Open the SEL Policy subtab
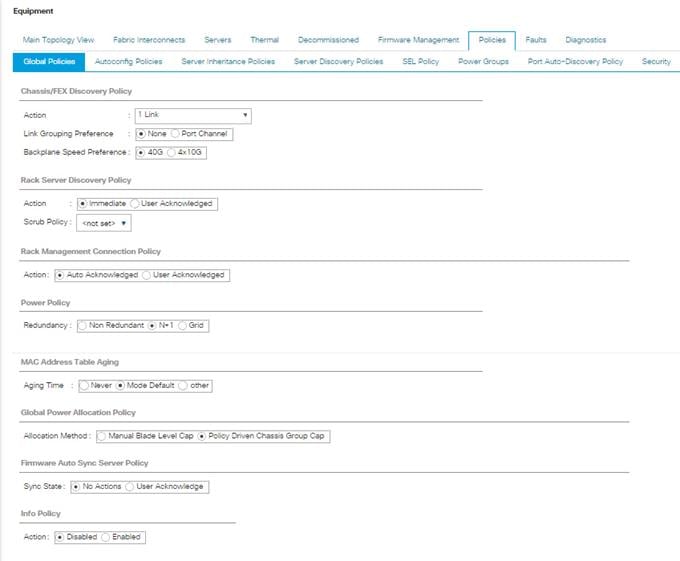The image size is (680, 561). tap(420, 62)
